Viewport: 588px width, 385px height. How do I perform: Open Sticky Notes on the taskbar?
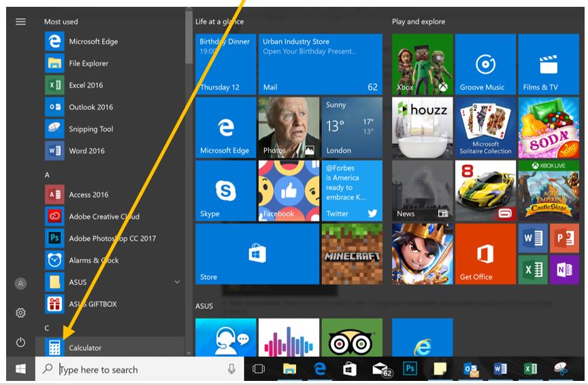point(440,369)
